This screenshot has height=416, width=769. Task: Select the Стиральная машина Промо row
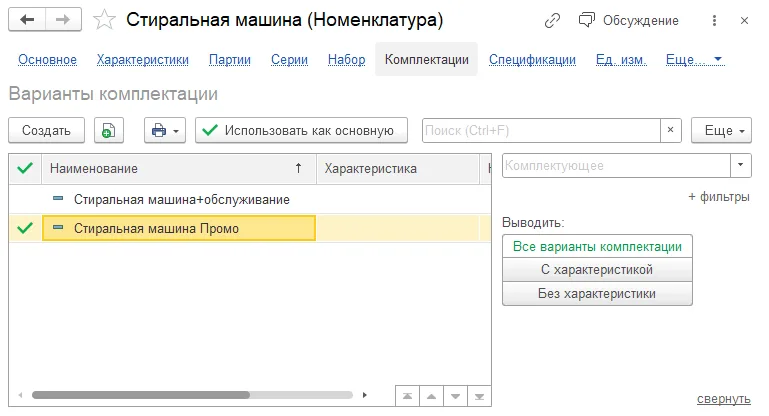[x=250, y=228]
